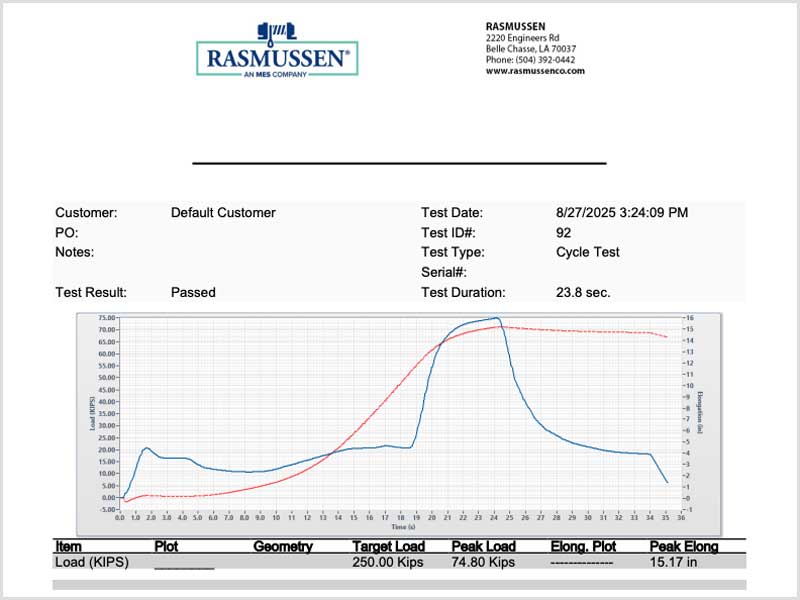This screenshot has width=800, height=600.
Task: Click the Belle Chasse, LA 70037 line
Action: coord(531,49)
